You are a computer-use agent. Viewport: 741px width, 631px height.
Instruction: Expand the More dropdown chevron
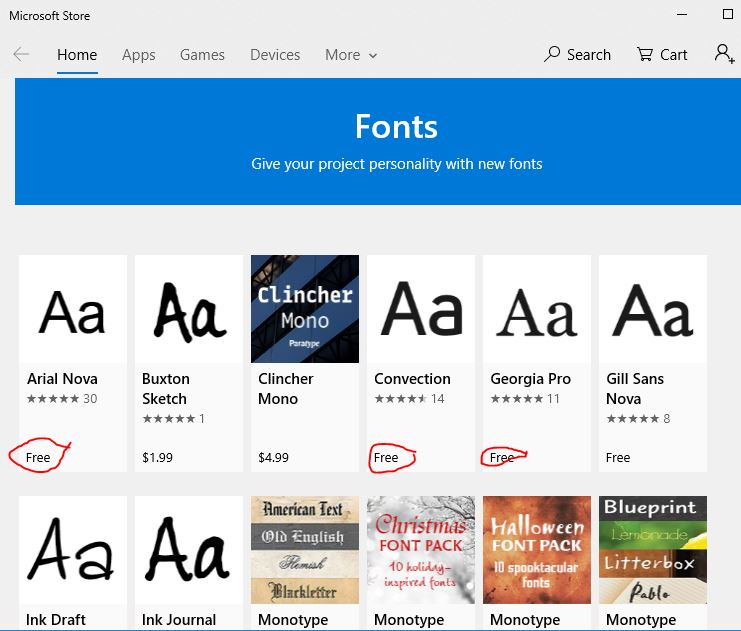click(x=373, y=56)
